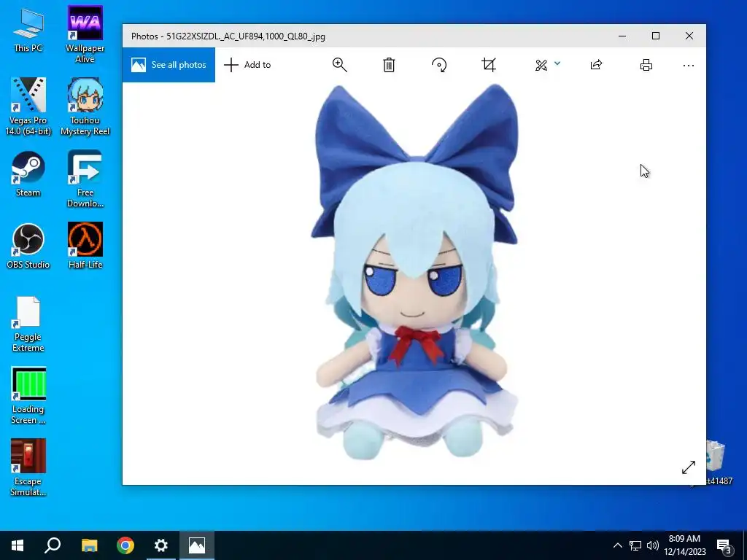This screenshot has height=560, width=747.
Task: Select the Half-Life desktop shortcut
Action: point(85,246)
